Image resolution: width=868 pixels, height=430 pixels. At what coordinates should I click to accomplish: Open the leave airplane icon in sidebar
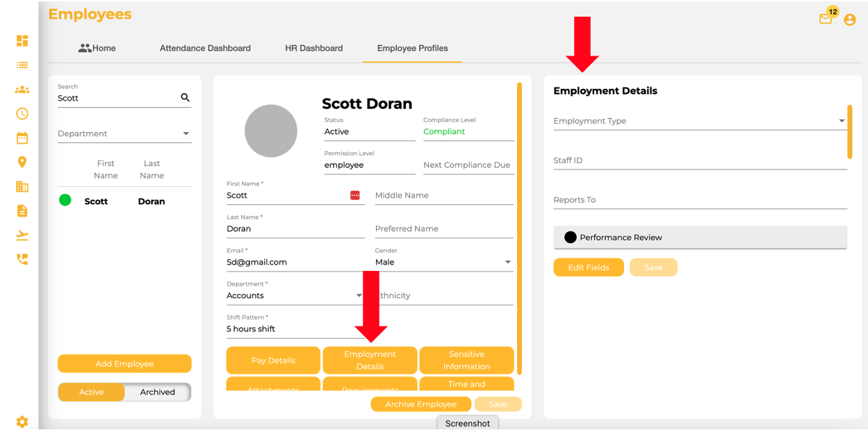pos(22,235)
